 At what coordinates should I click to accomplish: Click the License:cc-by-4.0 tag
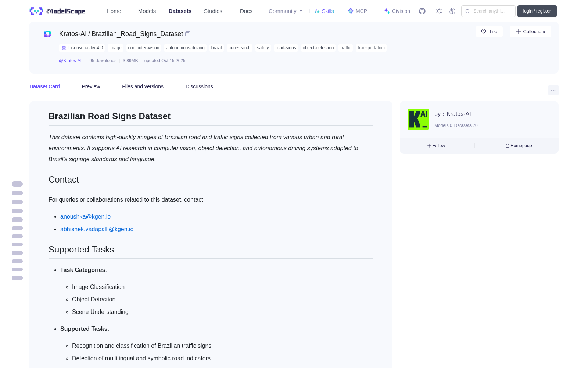click(82, 48)
